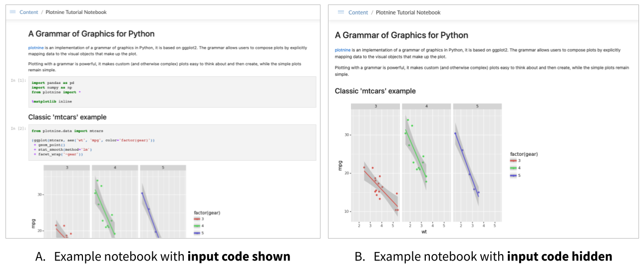644x279 pixels.
Task: Open the hamburger menu in left panel
Action: pyautogui.click(x=13, y=12)
